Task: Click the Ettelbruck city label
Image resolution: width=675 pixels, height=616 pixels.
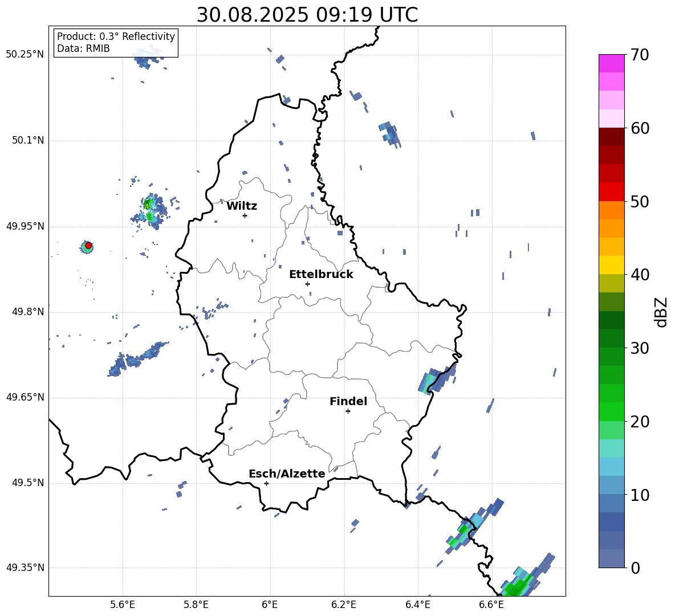Action: click(x=321, y=275)
